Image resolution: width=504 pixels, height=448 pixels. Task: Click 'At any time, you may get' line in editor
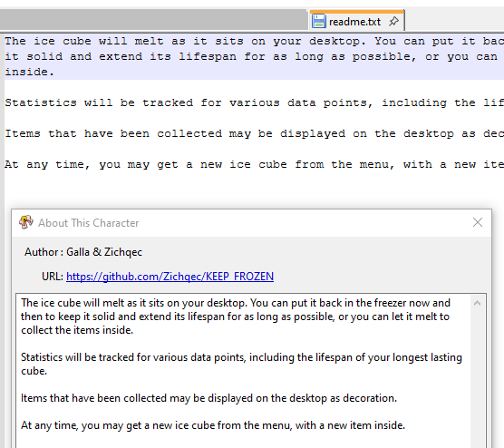(254, 165)
